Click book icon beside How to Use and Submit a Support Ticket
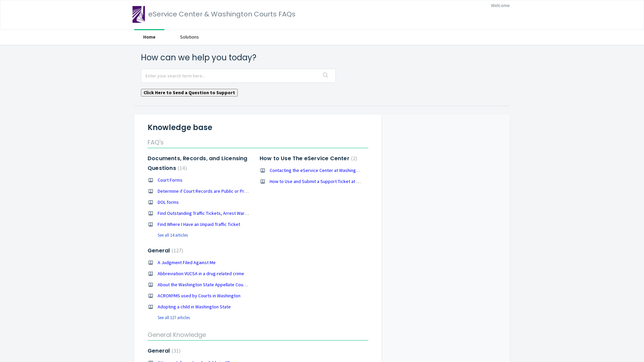Image resolution: width=644 pixels, height=362 pixels. coord(263,182)
